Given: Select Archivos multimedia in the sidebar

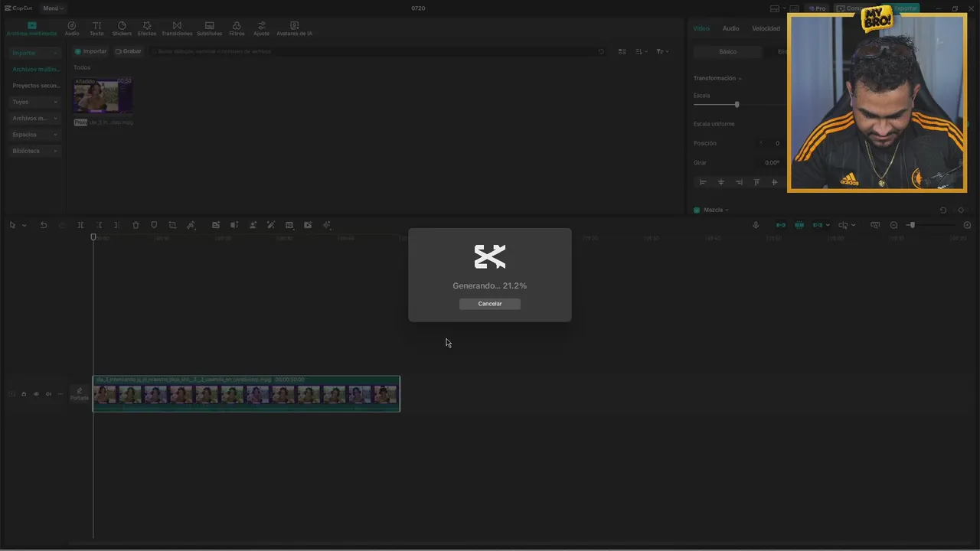Looking at the screenshot, I should 35,70.
